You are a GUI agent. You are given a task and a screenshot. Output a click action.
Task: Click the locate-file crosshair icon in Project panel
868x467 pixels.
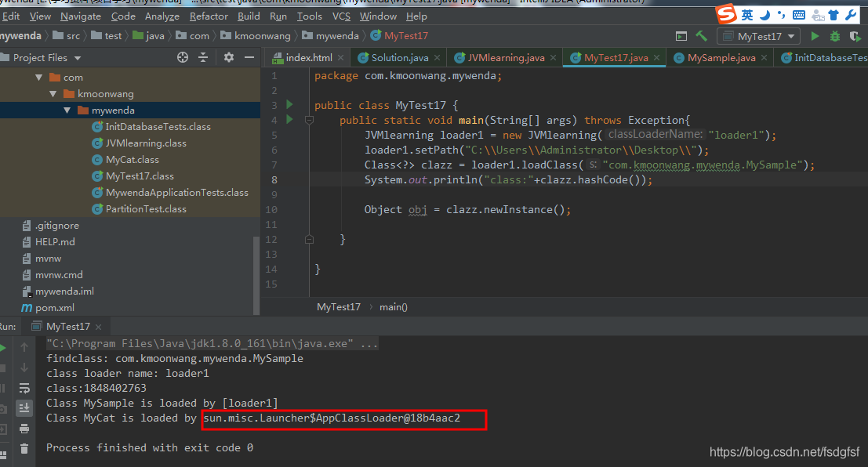click(183, 57)
